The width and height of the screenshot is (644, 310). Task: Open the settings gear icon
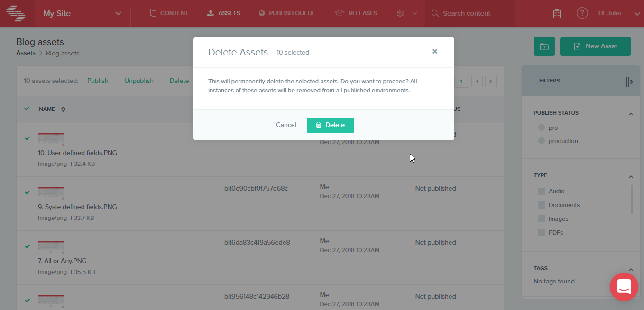[400, 13]
